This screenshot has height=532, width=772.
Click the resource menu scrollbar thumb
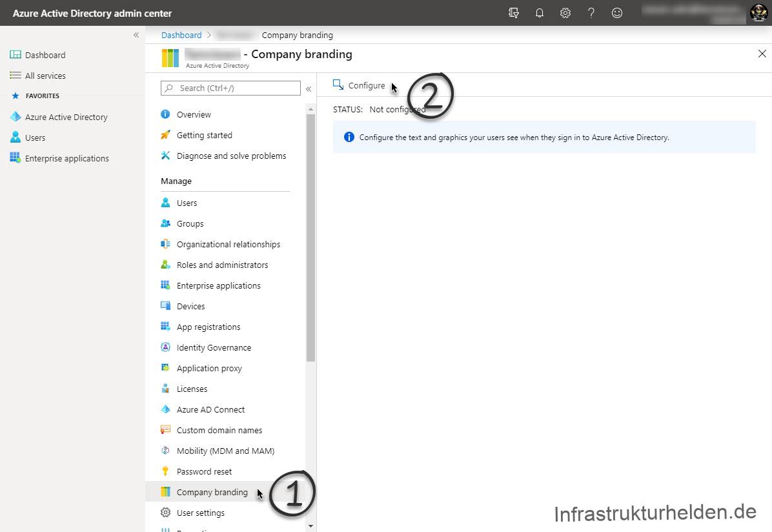tap(310, 238)
